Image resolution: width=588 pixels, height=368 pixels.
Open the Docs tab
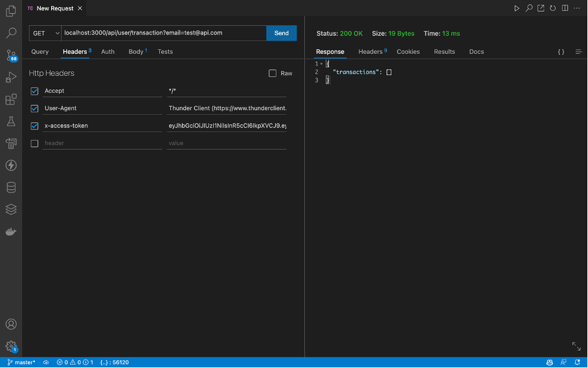[476, 52]
